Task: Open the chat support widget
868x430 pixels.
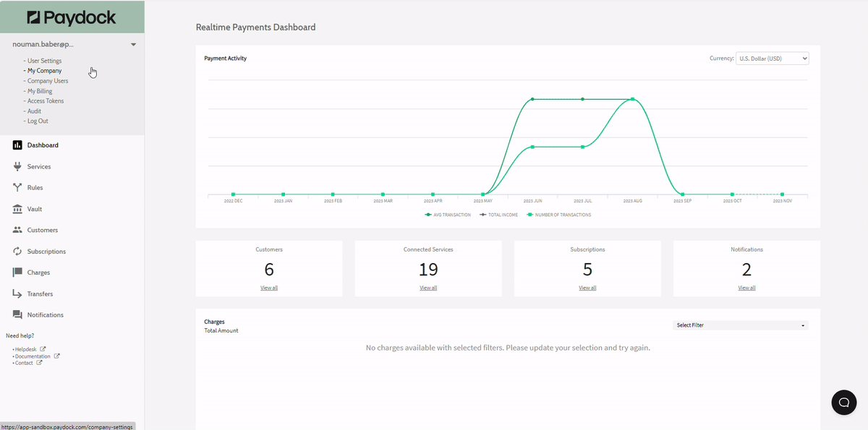Action: pos(843,403)
